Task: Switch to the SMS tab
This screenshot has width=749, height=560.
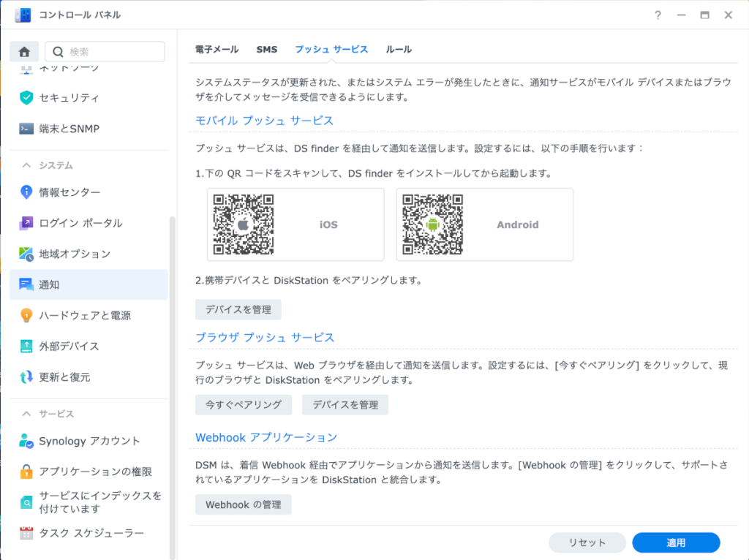Action: (266, 49)
